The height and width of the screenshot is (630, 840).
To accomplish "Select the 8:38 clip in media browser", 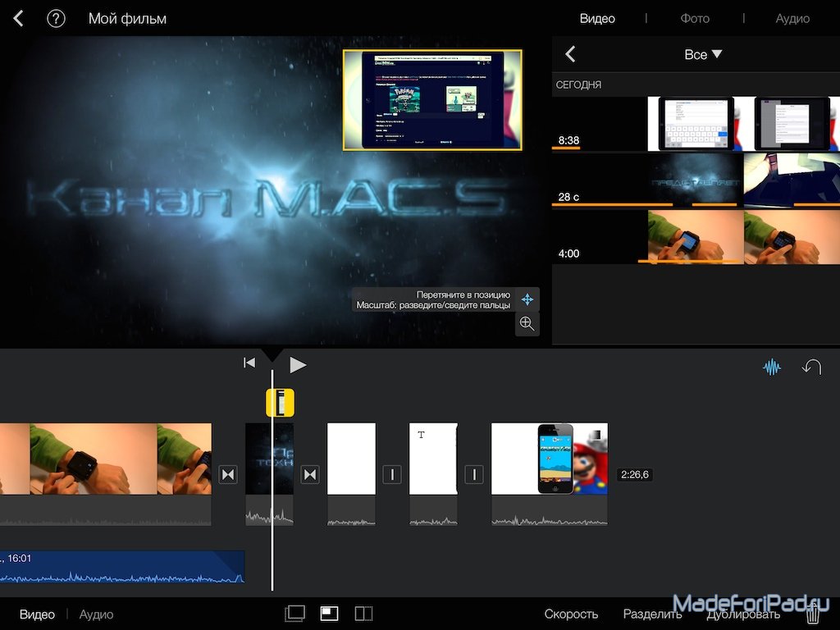I will (696, 124).
